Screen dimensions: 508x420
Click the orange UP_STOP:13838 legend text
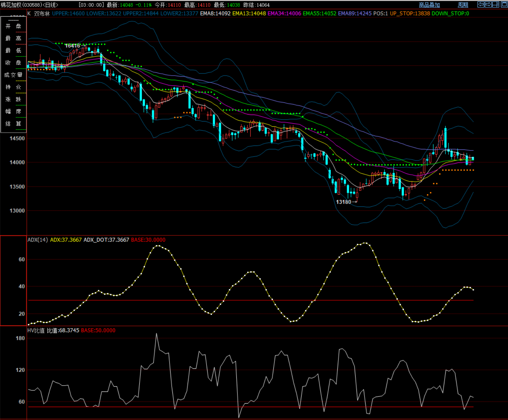point(409,14)
